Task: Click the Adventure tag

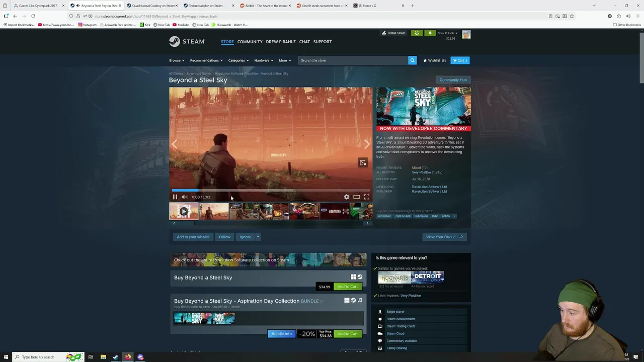Action: click(x=384, y=216)
